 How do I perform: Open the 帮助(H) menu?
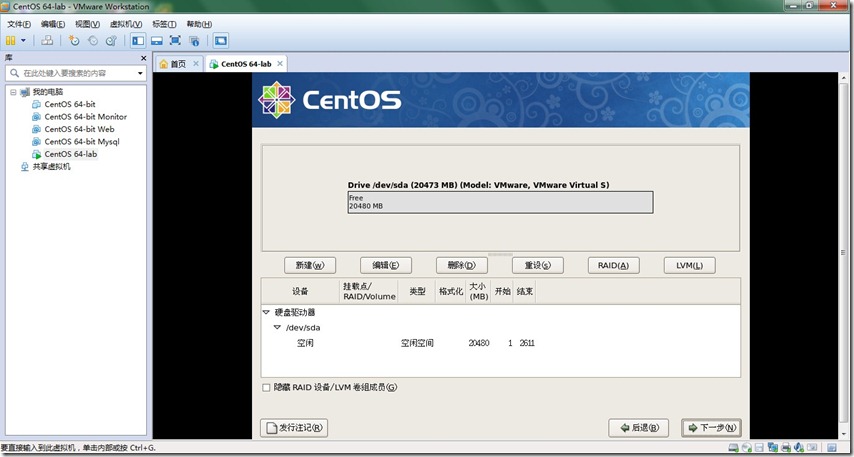coord(199,24)
